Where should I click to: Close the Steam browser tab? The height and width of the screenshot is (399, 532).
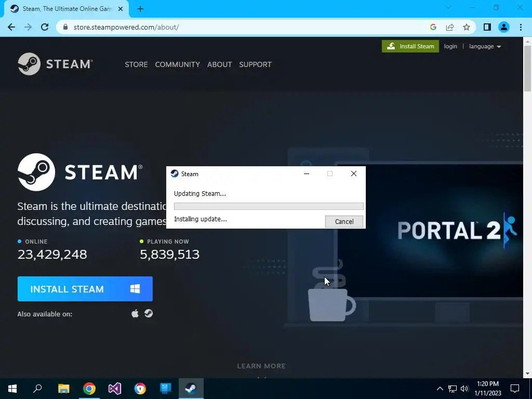120,9
